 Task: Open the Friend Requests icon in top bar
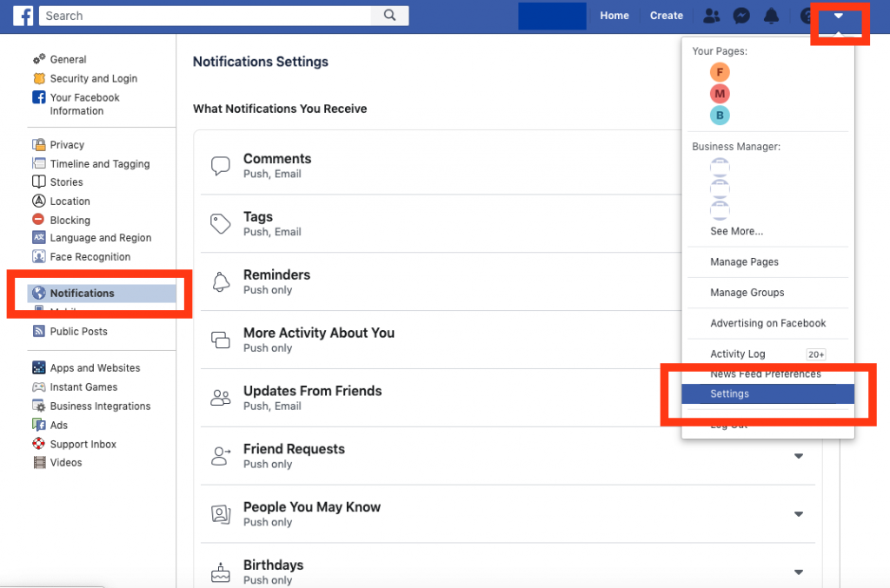coord(711,16)
